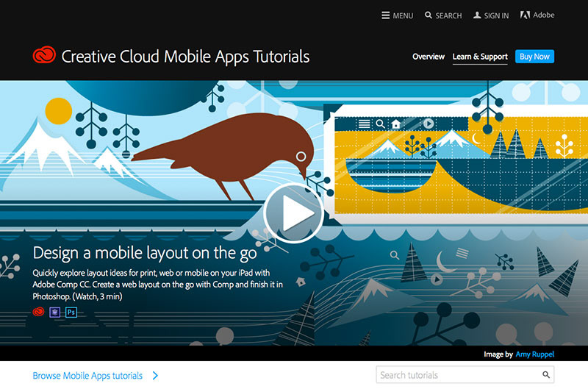Click the Buy Now button

pyautogui.click(x=534, y=57)
